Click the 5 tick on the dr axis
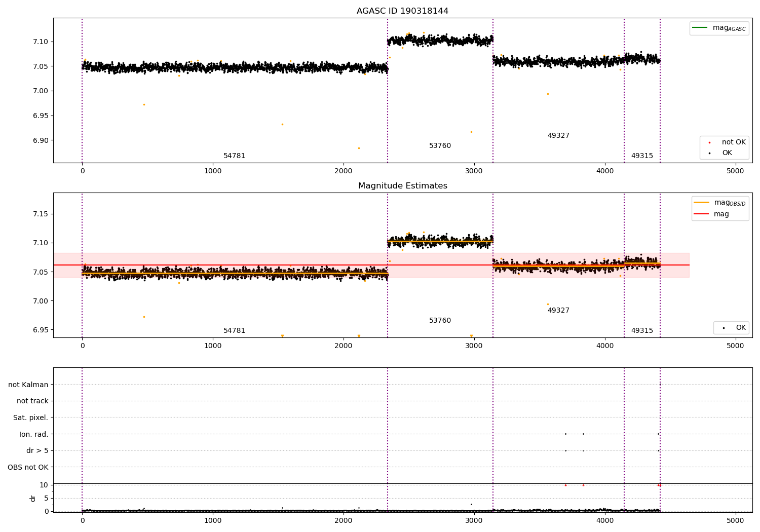The image size is (760, 532). pos(46,499)
